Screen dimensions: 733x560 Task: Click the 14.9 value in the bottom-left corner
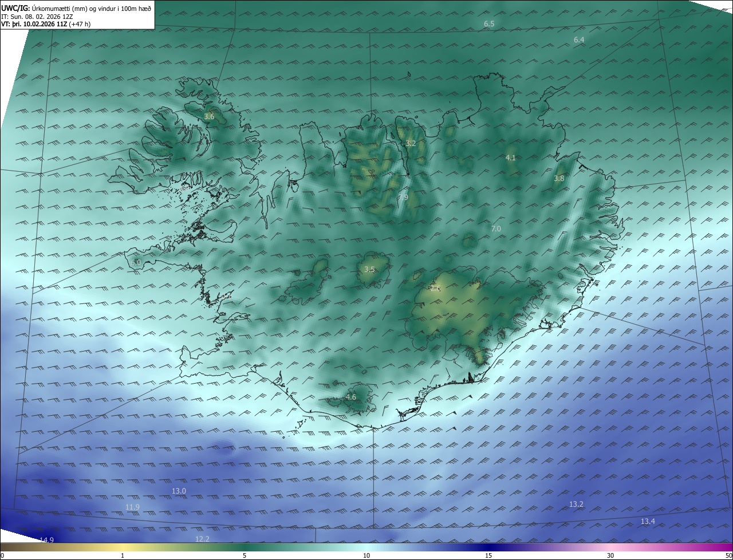click(47, 540)
